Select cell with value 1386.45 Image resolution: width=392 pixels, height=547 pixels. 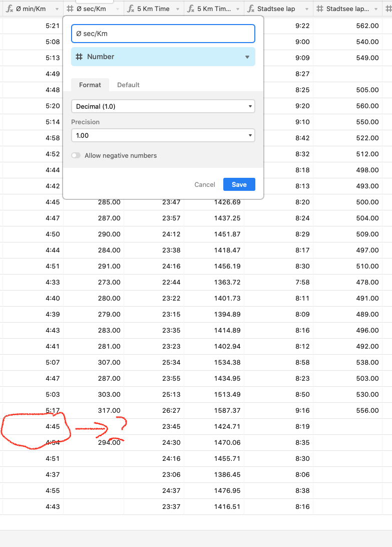click(x=214, y=474)
